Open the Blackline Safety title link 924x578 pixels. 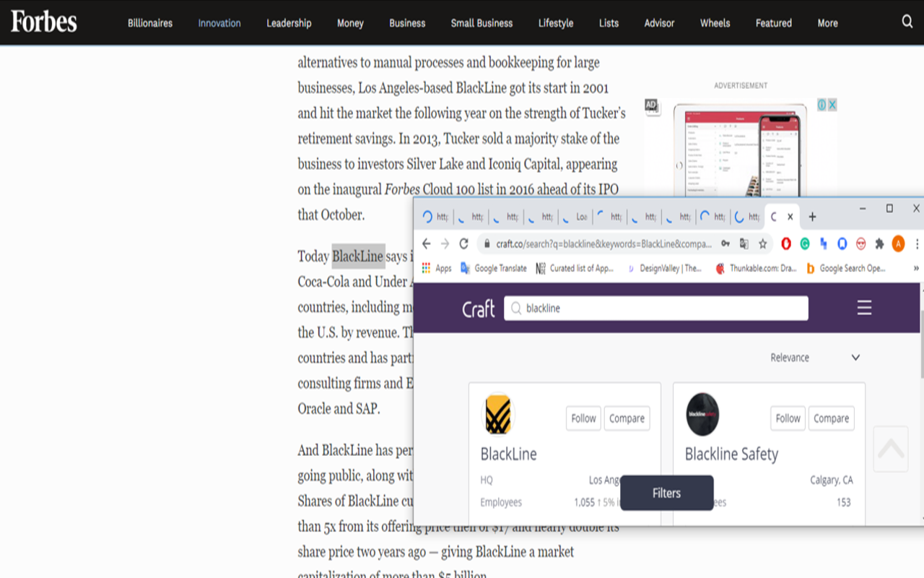tap(731, 454)
